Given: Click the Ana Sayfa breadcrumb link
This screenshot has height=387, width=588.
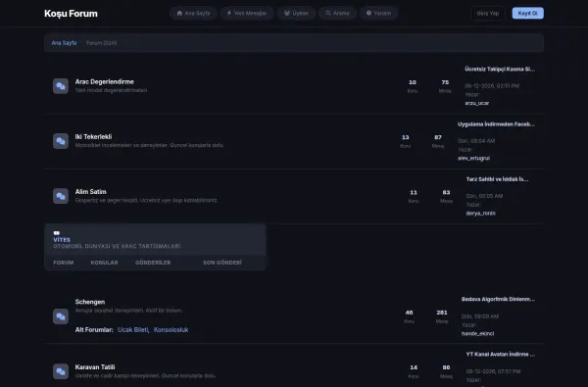Looking at the screenshot, I should [64, 43].
